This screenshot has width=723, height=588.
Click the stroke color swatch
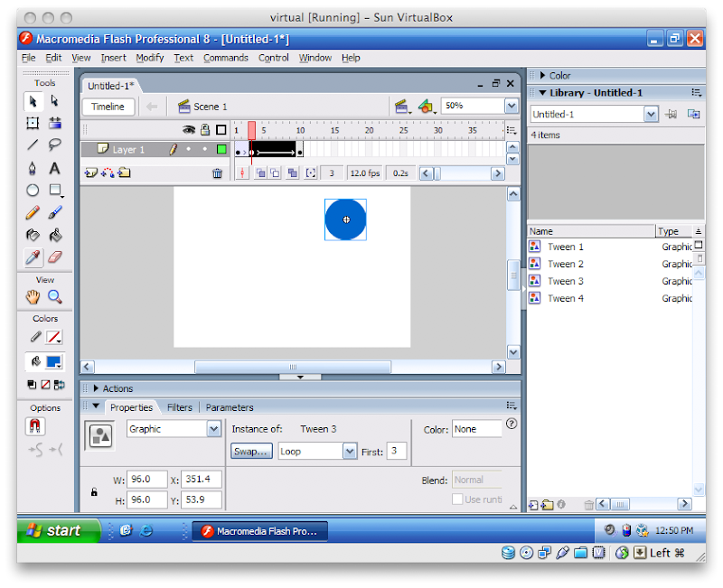coord(54,337)
